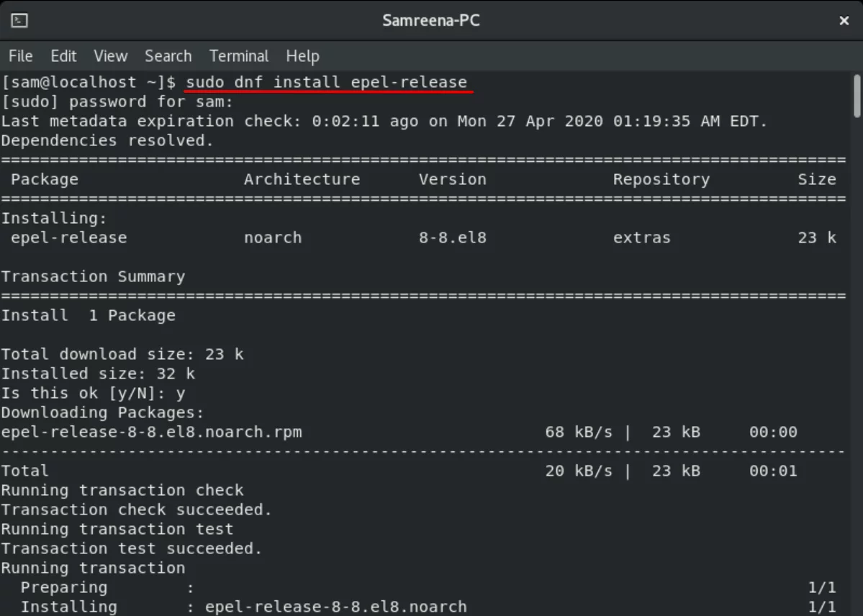
Task: Open the View menu
Action: (111, 55)
